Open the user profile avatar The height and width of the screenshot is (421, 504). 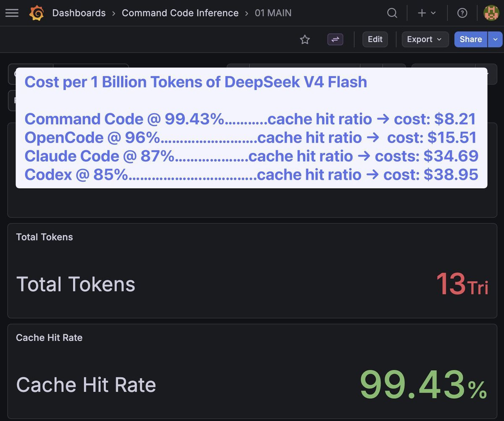click(491, 13)
